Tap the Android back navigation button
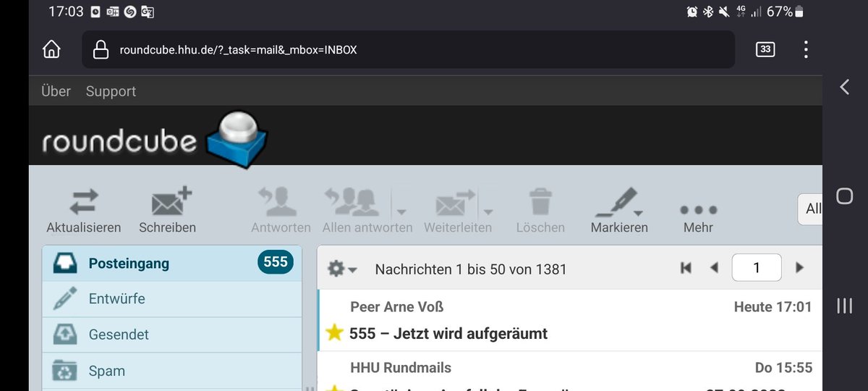Image resolution: width=868 pixels, height=391 pixels. pos(844,87)
